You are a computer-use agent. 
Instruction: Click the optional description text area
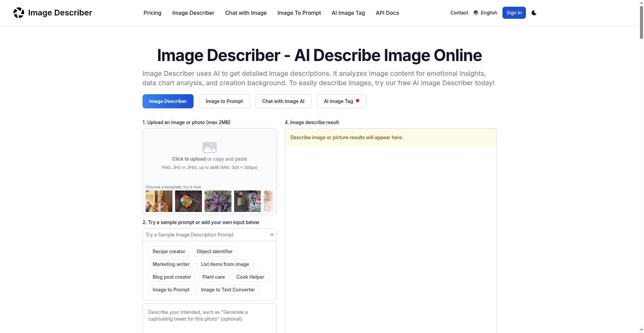coord(210,318)
